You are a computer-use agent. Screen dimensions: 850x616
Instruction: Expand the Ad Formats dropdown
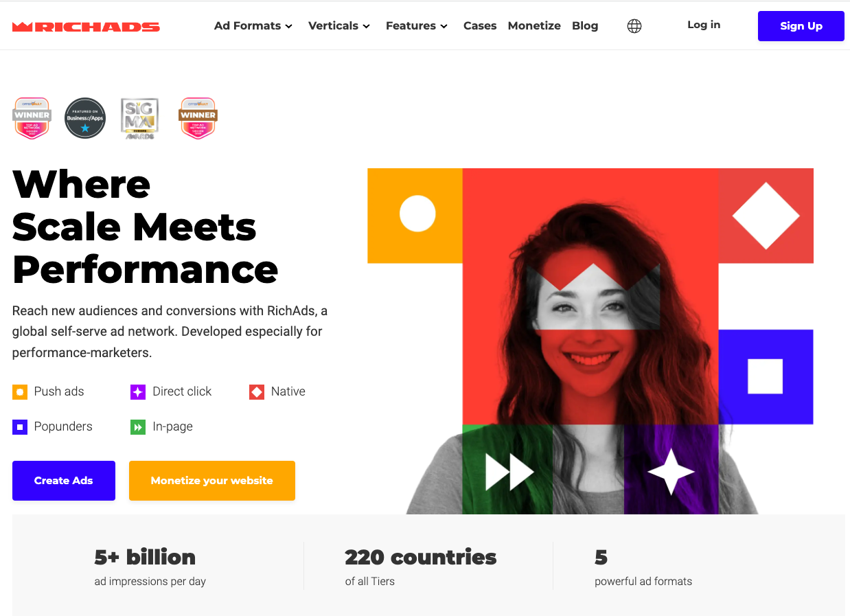(x=253, y=26)
